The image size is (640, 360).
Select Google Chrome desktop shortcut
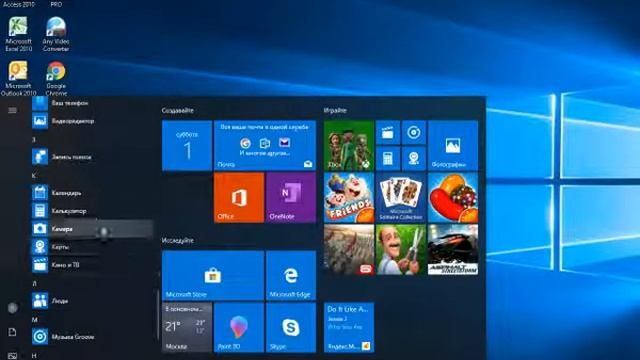(x=56, y=78)
